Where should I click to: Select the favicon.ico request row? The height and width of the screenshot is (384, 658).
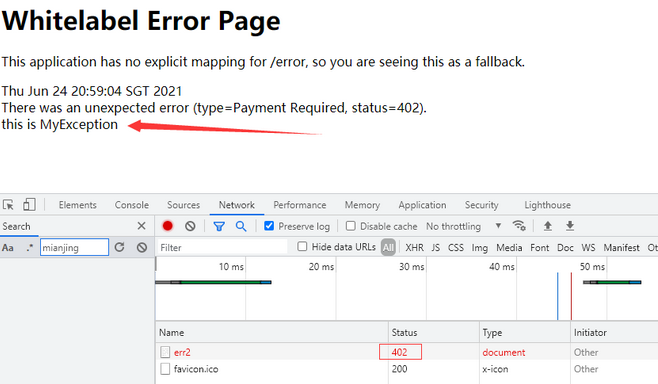tap(407, 369)
